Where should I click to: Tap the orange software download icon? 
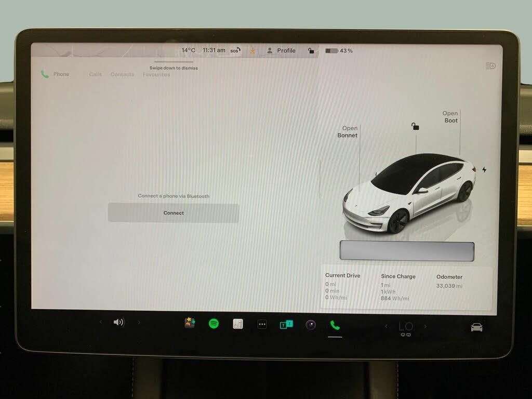point(252,50)
